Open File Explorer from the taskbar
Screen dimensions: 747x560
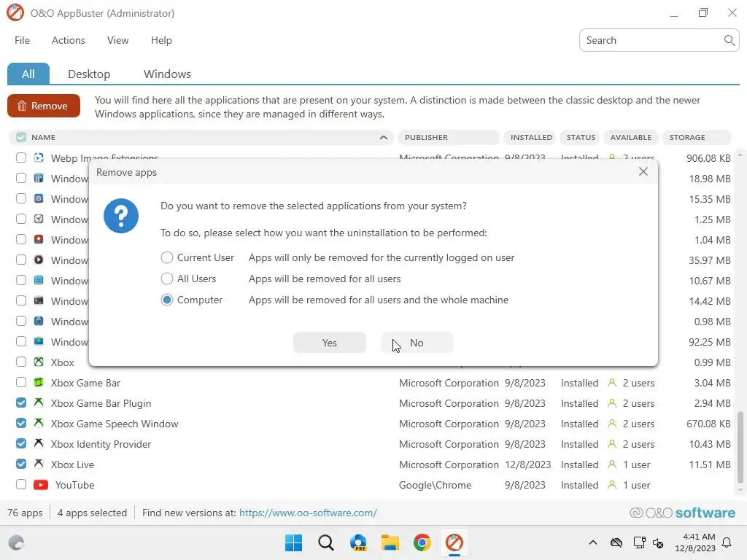(390, 542)
